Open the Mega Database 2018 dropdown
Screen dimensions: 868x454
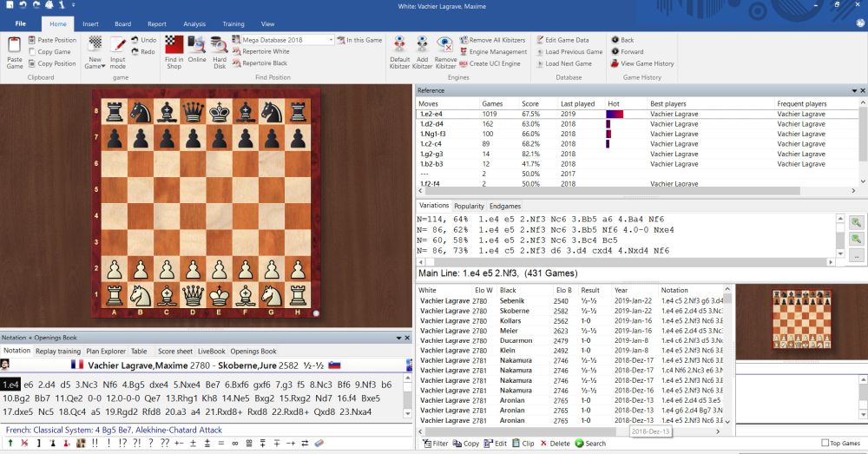(x=331, y=40)
